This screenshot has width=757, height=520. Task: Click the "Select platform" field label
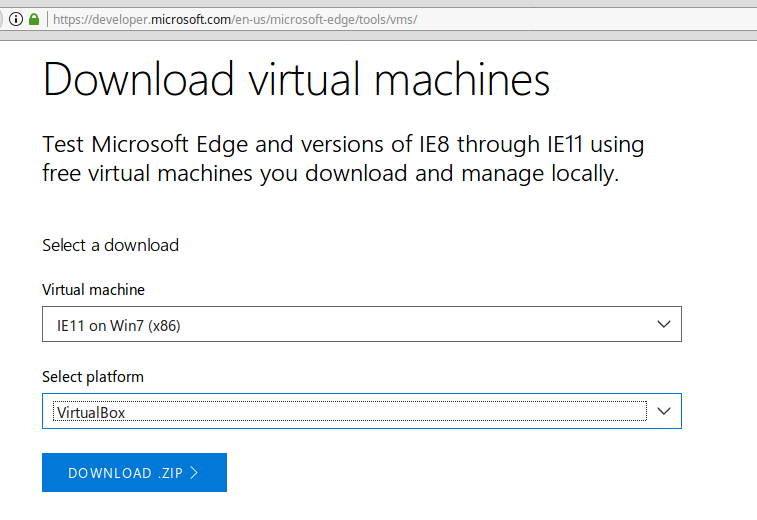point(93,377)
